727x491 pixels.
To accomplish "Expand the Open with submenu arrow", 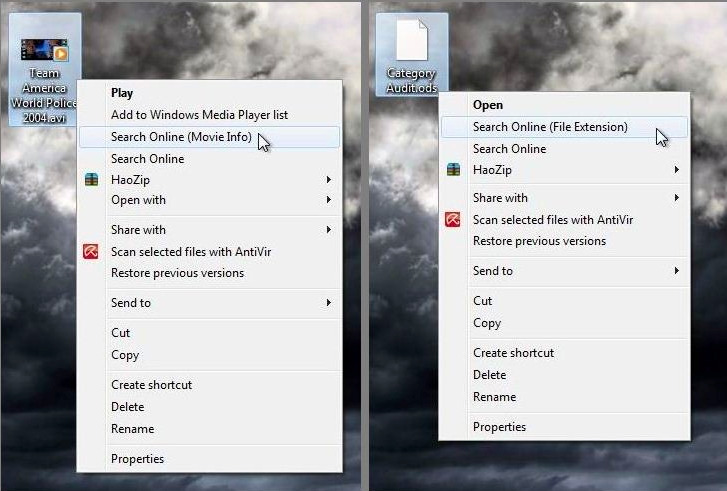I will click(x=329, y=200).
